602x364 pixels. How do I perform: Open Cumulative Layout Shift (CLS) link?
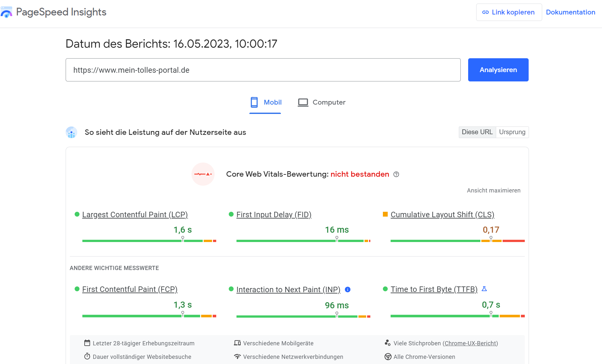(x=442, y=215)
